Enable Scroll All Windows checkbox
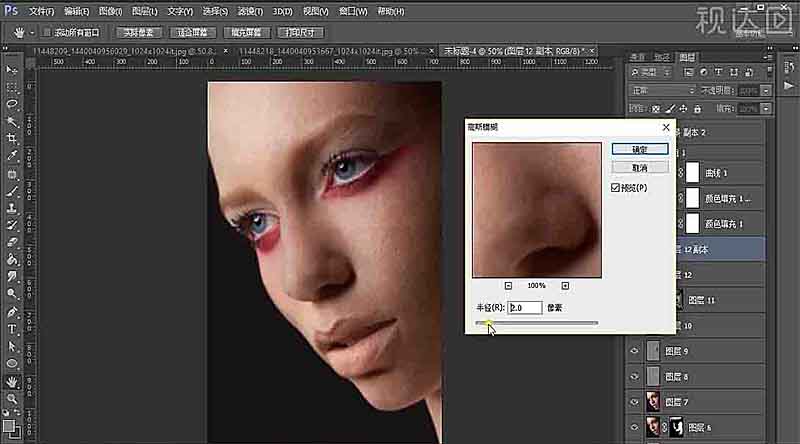The height and width of the screenshot is (444, 800). pyautogui.click(x=46, y=32)
